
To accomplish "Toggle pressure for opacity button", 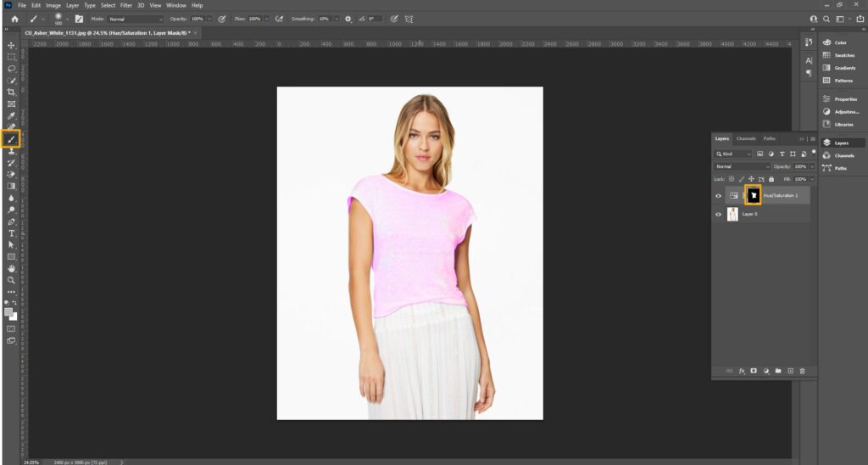I will [221, 19].
